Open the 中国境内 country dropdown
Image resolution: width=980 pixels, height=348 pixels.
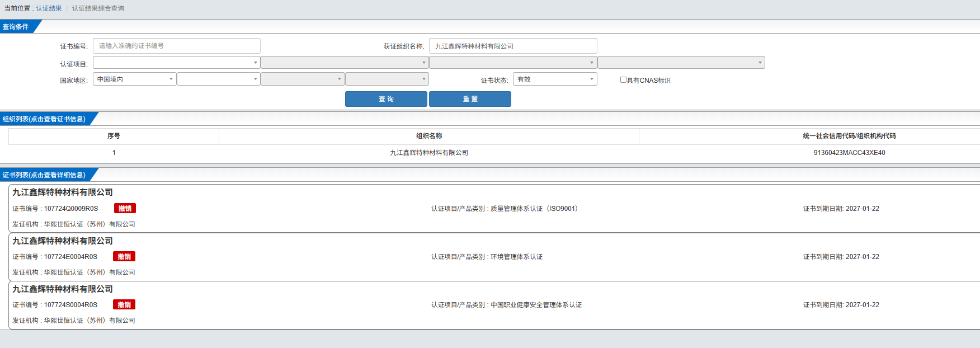click(135, 79)
